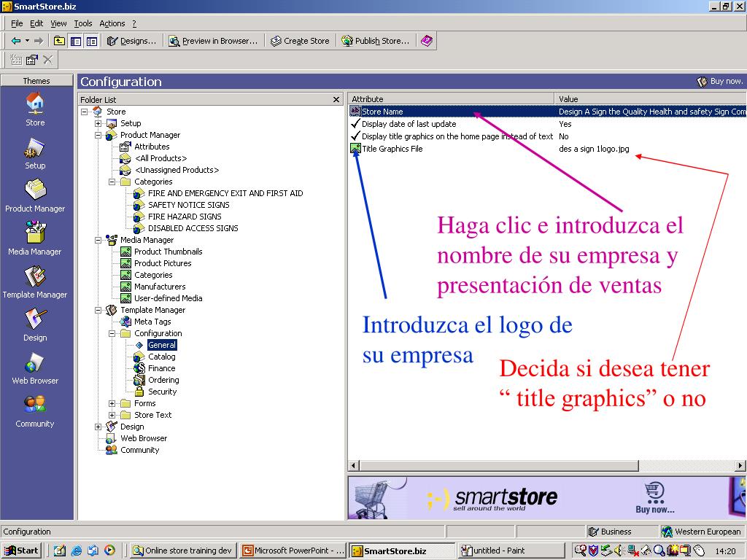The height and width of the screenshot is (560, 747).
Task: Expand the Design tree node
Action: click(x=98, y=427)
